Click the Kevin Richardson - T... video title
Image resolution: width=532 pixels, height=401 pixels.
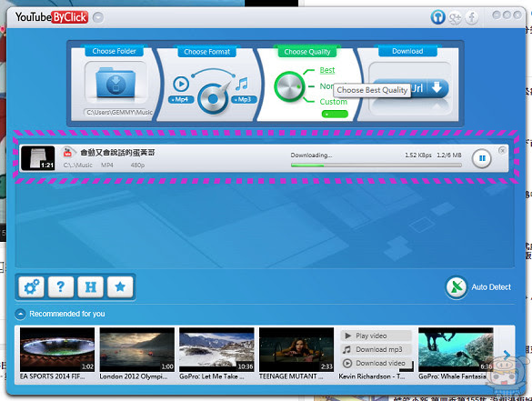pyautogui.click(x=372, y=376)
